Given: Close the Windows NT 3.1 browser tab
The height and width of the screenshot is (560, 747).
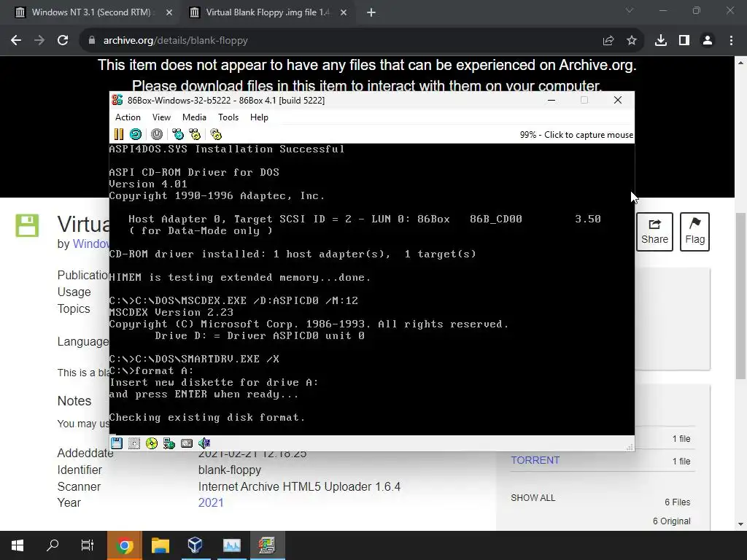Looking at the screenshot, I should click(169, 13).
